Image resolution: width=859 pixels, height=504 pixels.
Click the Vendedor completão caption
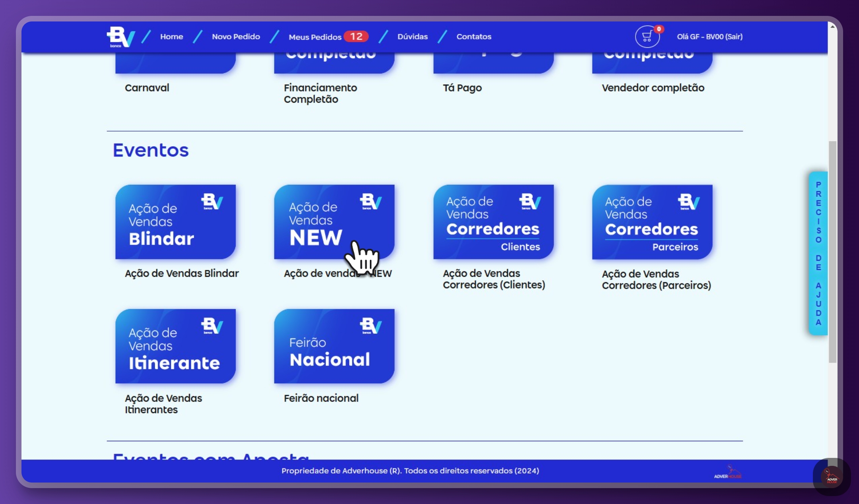(x=653, y=88)
